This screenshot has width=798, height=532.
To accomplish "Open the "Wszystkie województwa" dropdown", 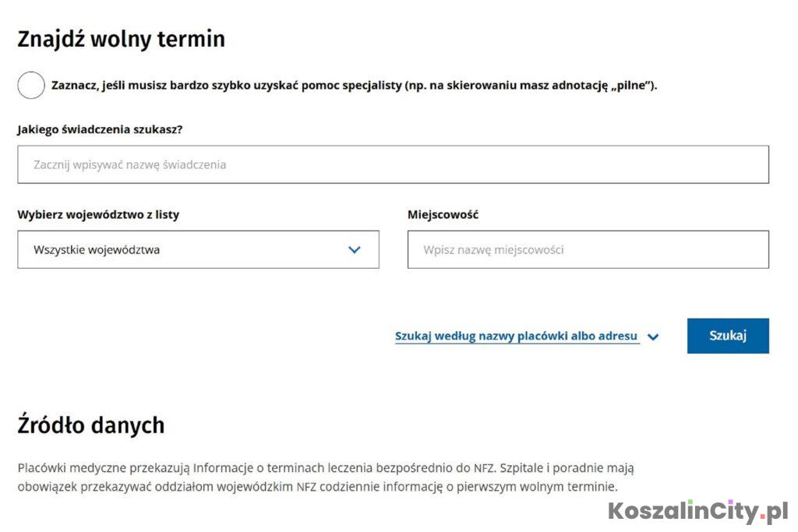I will [x=198, y=249].
